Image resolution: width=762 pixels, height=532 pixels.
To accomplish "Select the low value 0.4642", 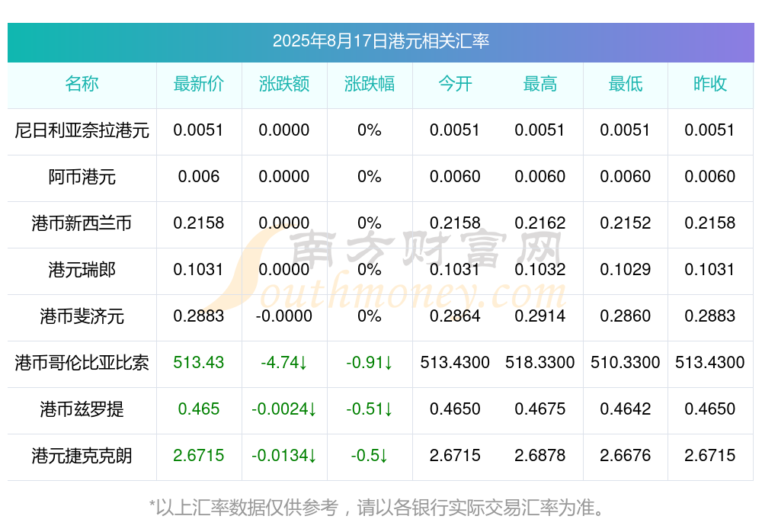I will pyautogui.click(x=626, y=409).
